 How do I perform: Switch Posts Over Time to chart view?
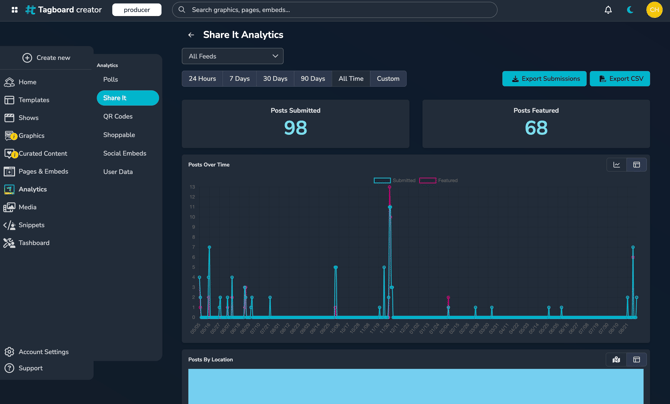617,165
